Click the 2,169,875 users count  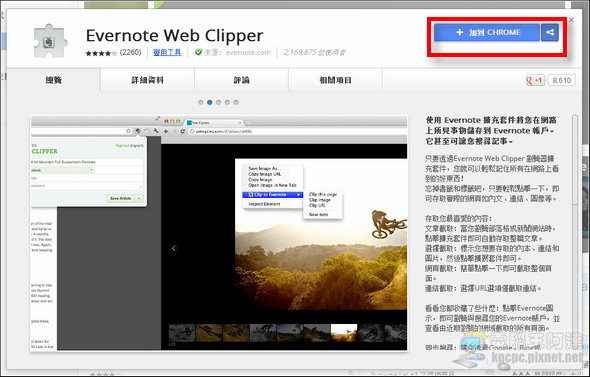(314, 52)
